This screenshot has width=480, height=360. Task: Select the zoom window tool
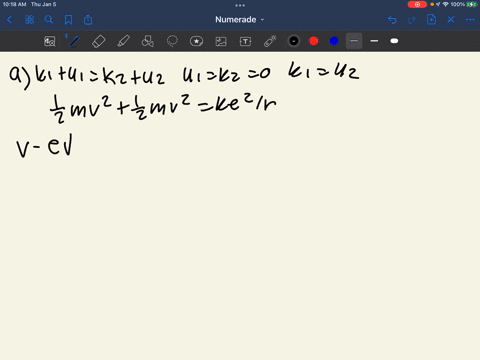click(50, 41)
